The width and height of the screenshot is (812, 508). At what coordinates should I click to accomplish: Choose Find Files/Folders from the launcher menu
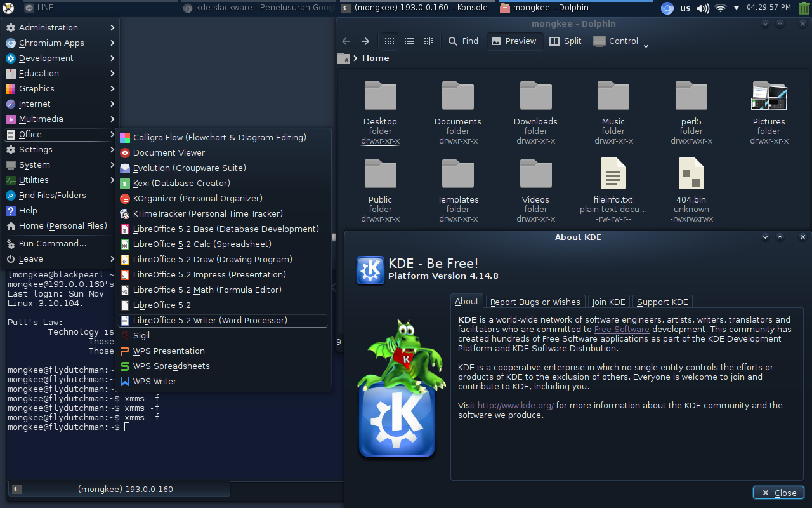(x=61, y=196)
